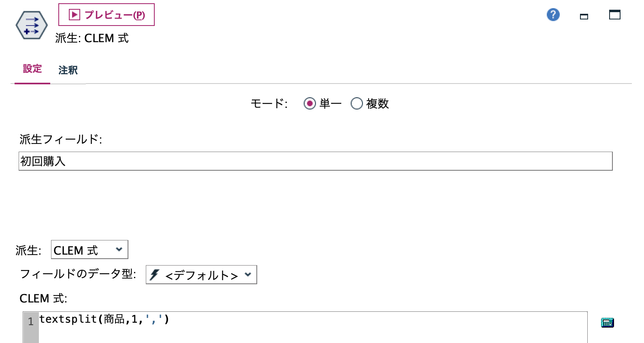This screenshot has width=644, height=343.
Task: Select the 複数 mode radio button
Action: (357, 104)
